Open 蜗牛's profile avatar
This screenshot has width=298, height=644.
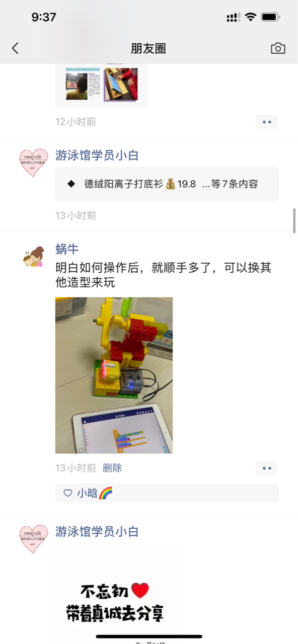pyautogui.click(x=33, y=257)
